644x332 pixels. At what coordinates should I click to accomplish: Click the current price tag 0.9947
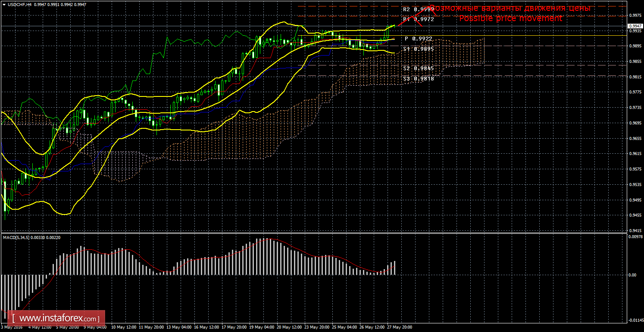(635, 26)
